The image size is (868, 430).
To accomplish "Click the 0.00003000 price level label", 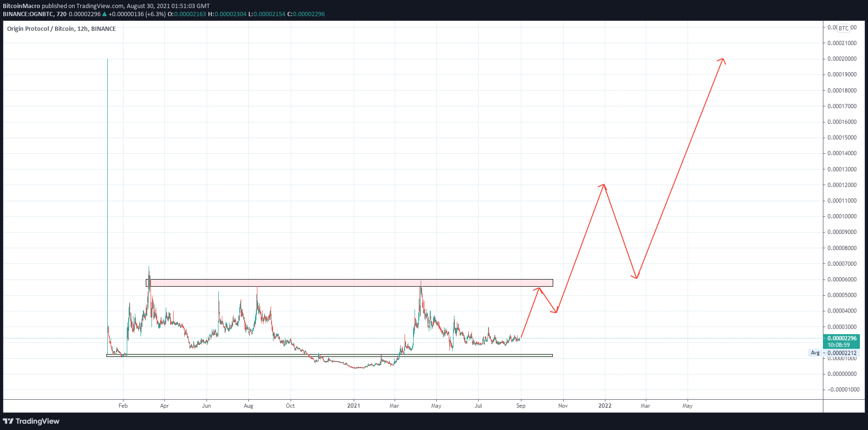I will tap(842, 327).
